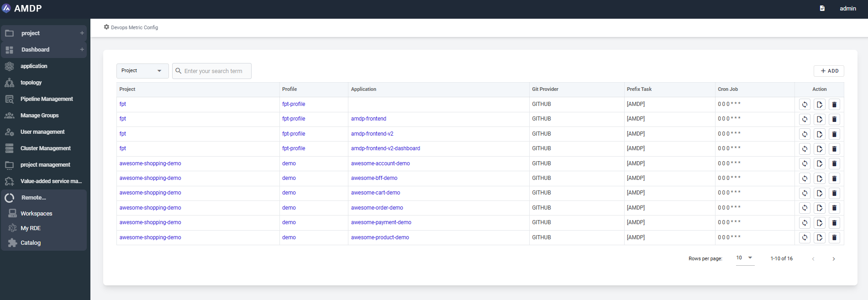Open edit icon for awesome-product-demo row

820,237
